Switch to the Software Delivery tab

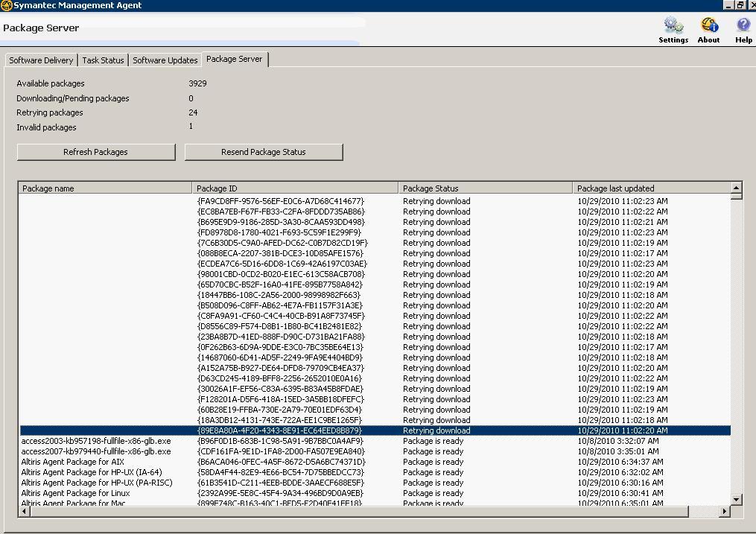click(x=41, y=60)
